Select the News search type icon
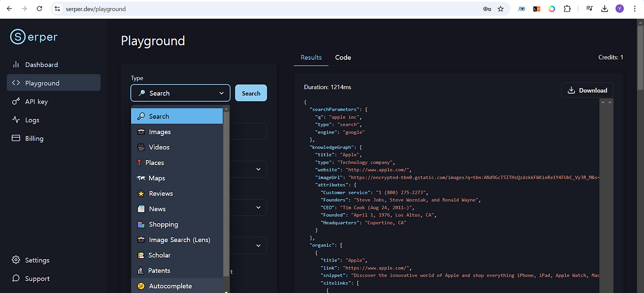 point(141,208)
